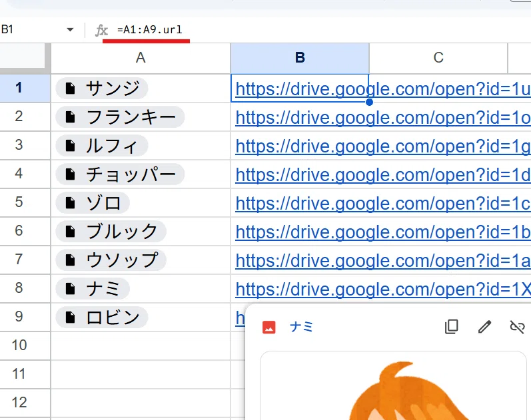Click the フランキー file chip
Image resolution: width=531 pixels, height=420 pixels.
120,117
